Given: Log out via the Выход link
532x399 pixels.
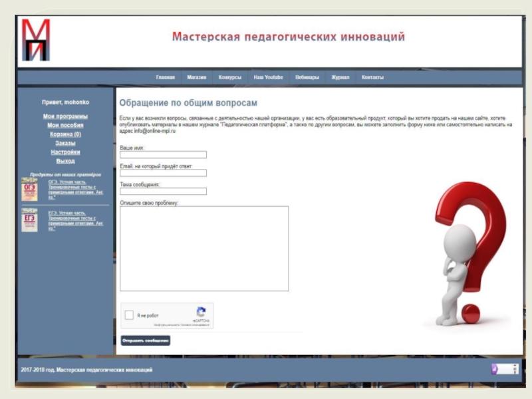Looking at the screenshot, I should point(65,161).
